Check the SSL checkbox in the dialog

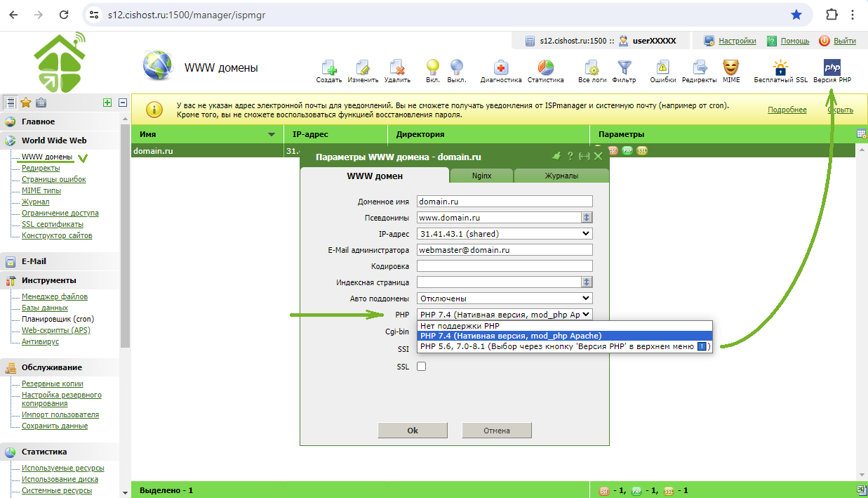point(422,367)
